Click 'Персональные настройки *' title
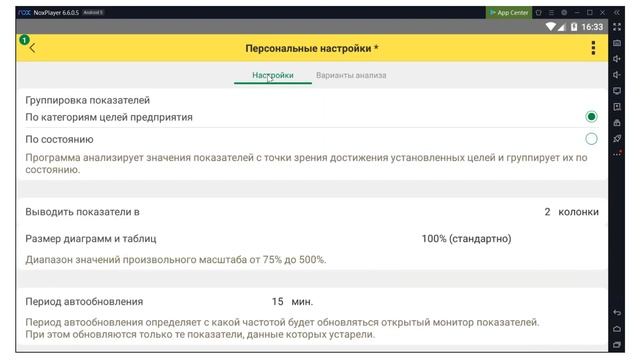Image resolution: width=640 pixels, height=360 pixels. coord(312,48)
